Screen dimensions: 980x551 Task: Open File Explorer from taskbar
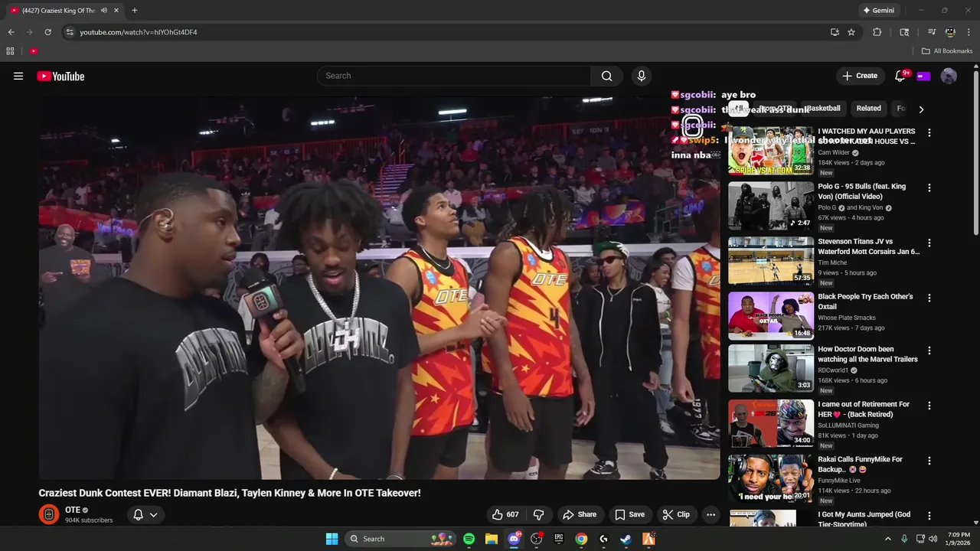tap(492, 539)
